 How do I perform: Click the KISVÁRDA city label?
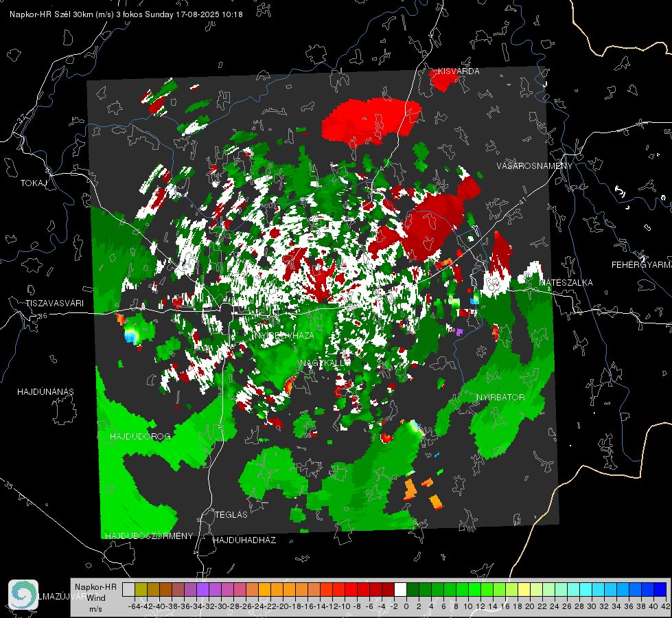pos(459,71)
